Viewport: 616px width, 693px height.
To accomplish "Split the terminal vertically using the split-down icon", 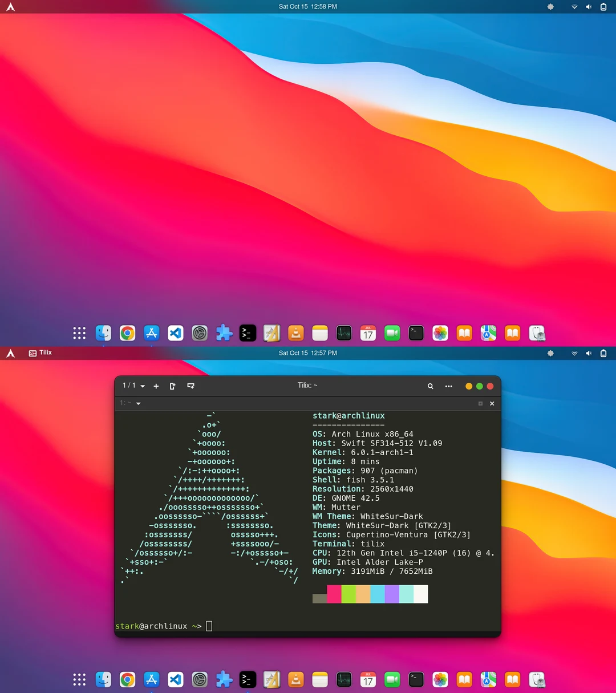I will (x=191, y=386).
